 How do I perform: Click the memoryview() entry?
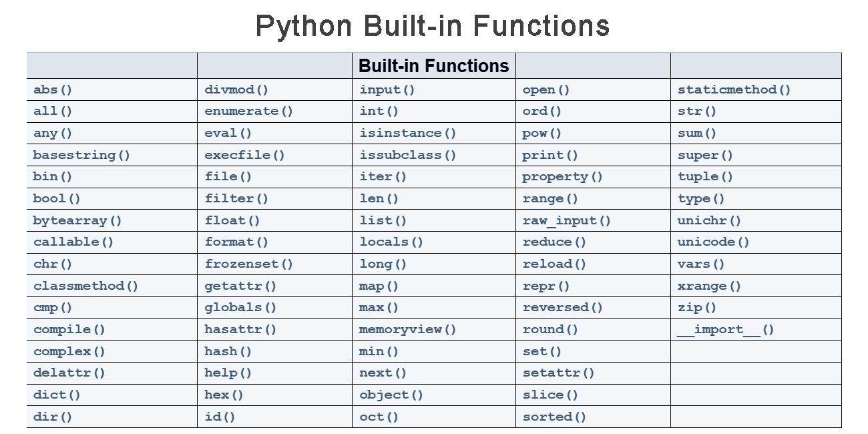click(x=408, y=329)
